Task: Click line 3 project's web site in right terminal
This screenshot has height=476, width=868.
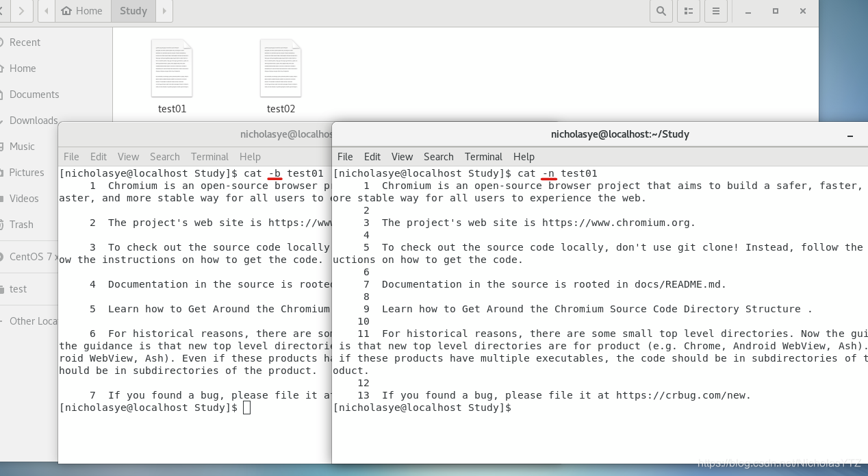Action: [539, 223]
